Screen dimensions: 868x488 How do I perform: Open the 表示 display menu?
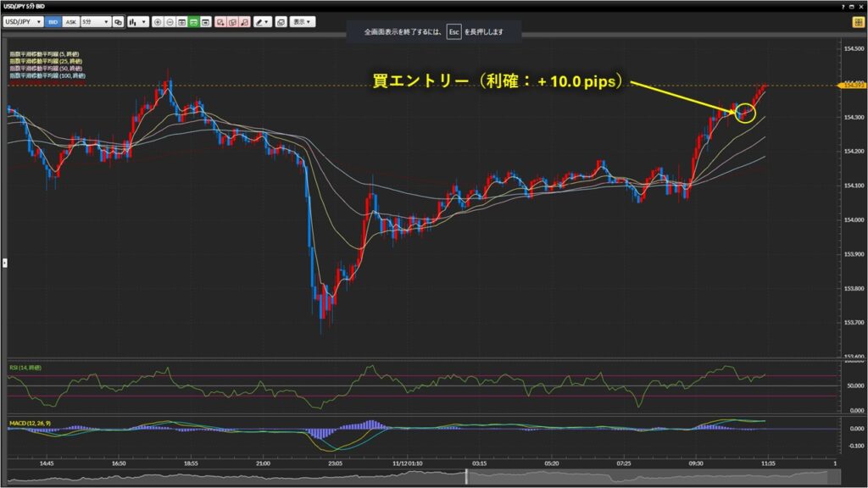coord(302,21)
